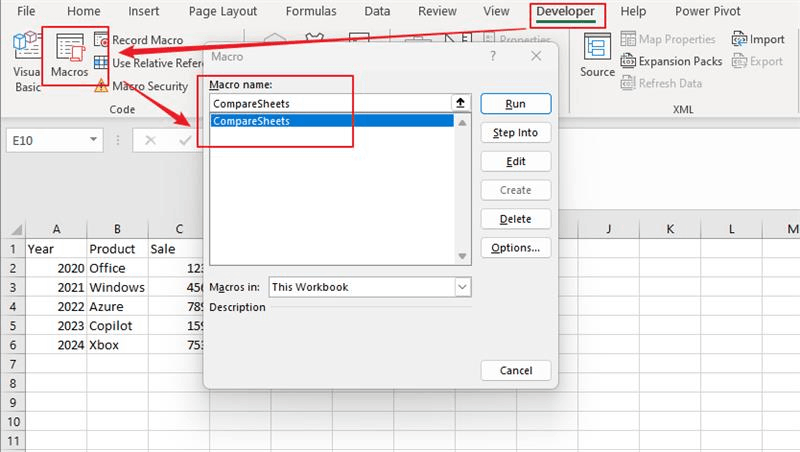Click the collapse-dialog arrow beside macro name
The width and height of the screenshot is (800, 452).
(x=460, y=103)
